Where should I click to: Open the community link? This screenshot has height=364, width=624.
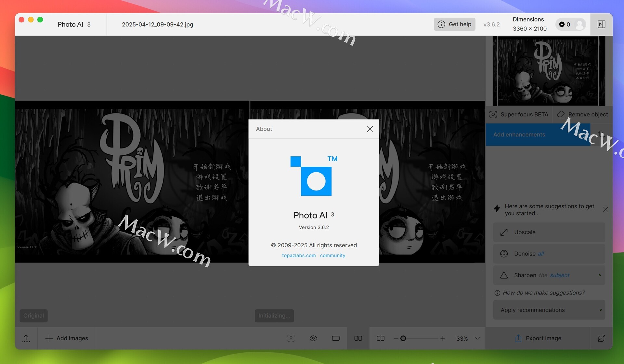332,255
